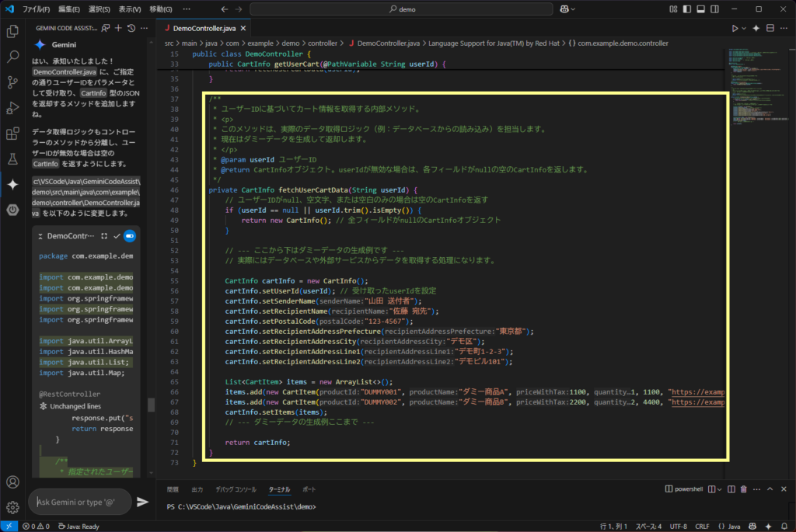Open the terminal launch profile dropdown
The width and height of the screenshot is (796, 532).
tap(720, 489)
